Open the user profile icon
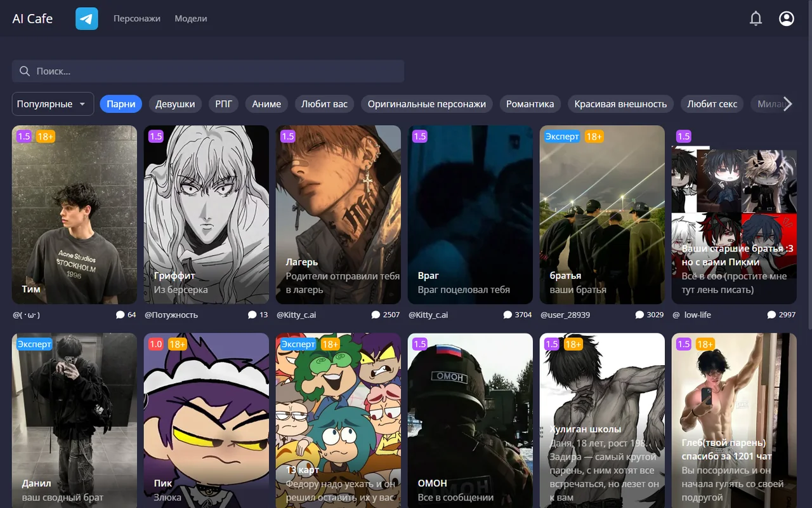 click(787, 18)
